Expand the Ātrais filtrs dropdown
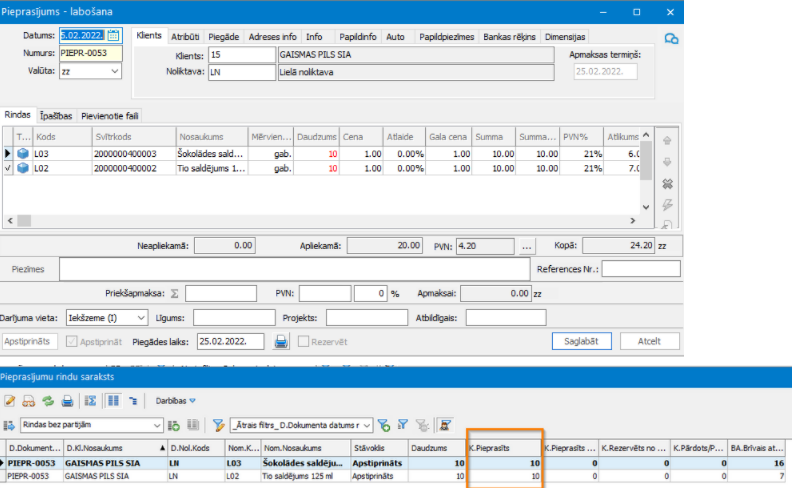This screenshot has height=488, width=794. [x=367, y=426]
